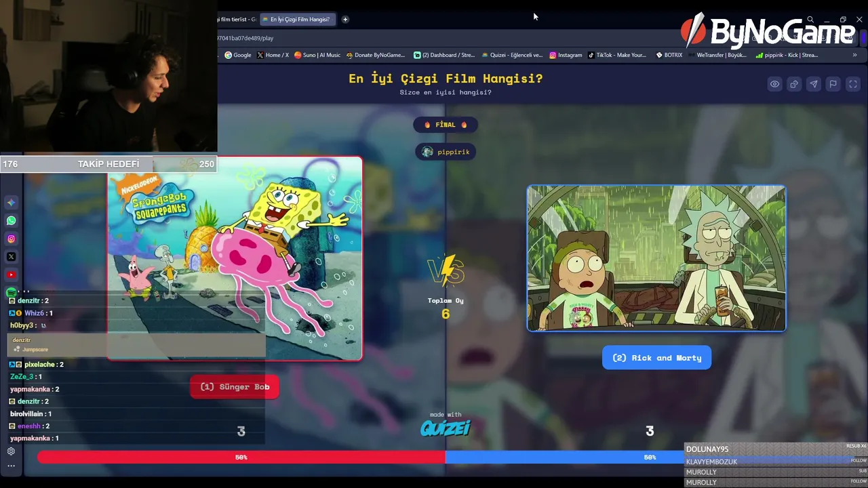The image size is (868, 488).
Task: Open the Home / X bookmark
Action: tap(273, 55)
